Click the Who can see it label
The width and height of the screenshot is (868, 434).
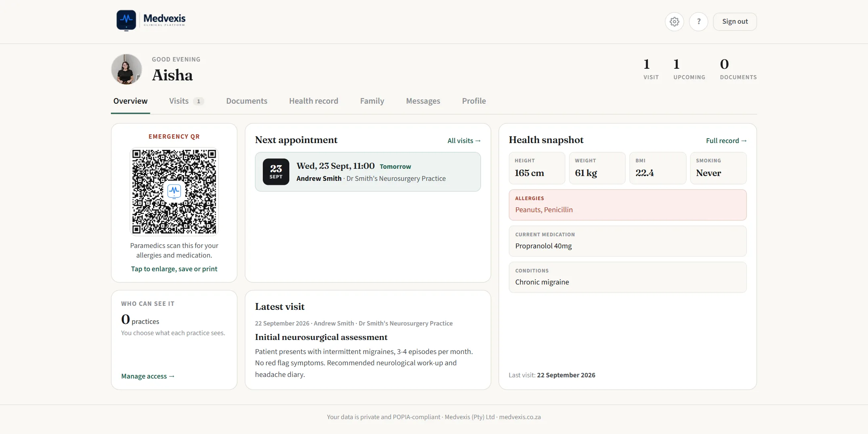point(148,304)
